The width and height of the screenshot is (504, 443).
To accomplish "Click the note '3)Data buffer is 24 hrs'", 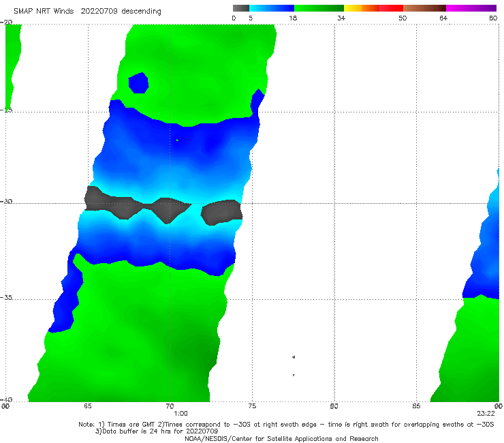I will tap(157, 431).
